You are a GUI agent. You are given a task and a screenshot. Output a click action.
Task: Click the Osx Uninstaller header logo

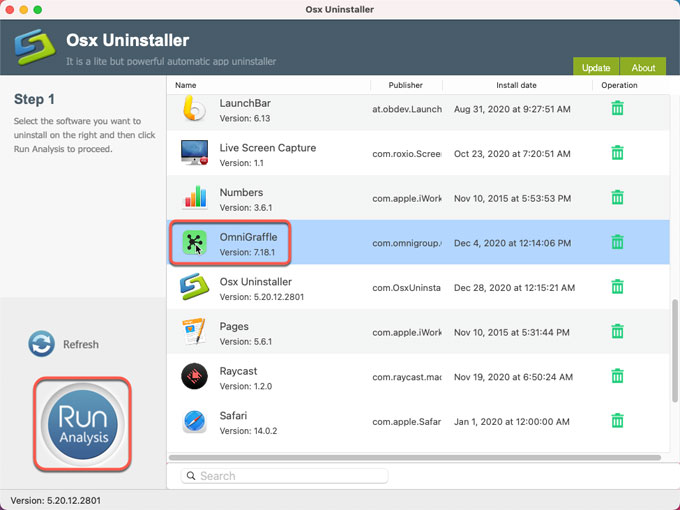click(35, 47)
